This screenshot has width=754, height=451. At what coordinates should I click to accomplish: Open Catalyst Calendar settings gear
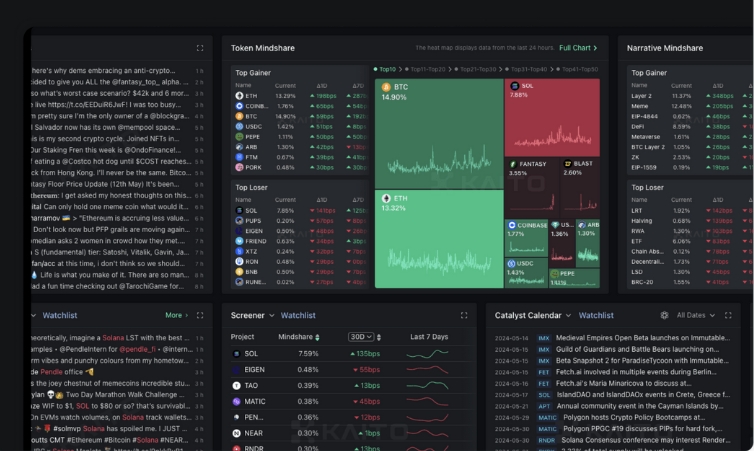[664, 315]
